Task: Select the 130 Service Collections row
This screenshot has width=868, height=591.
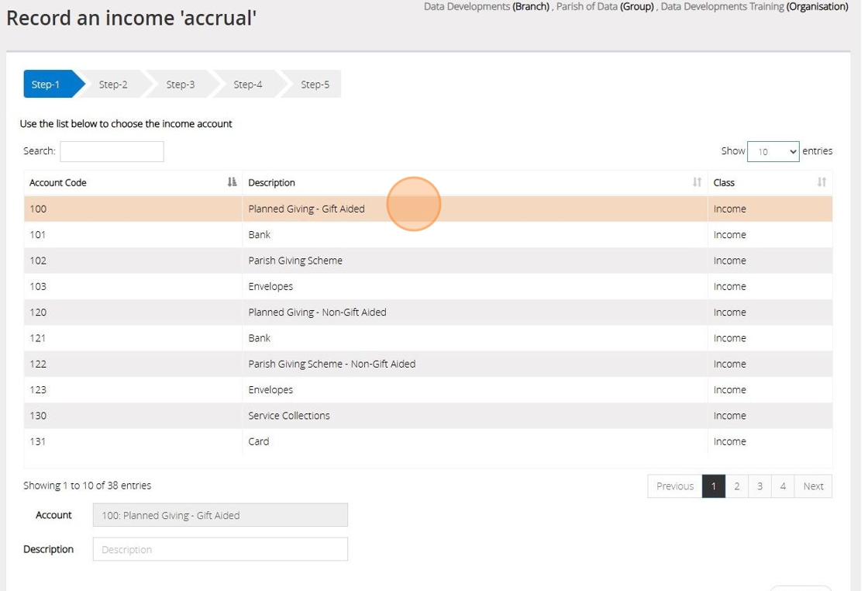Action: tap(289, 416)
